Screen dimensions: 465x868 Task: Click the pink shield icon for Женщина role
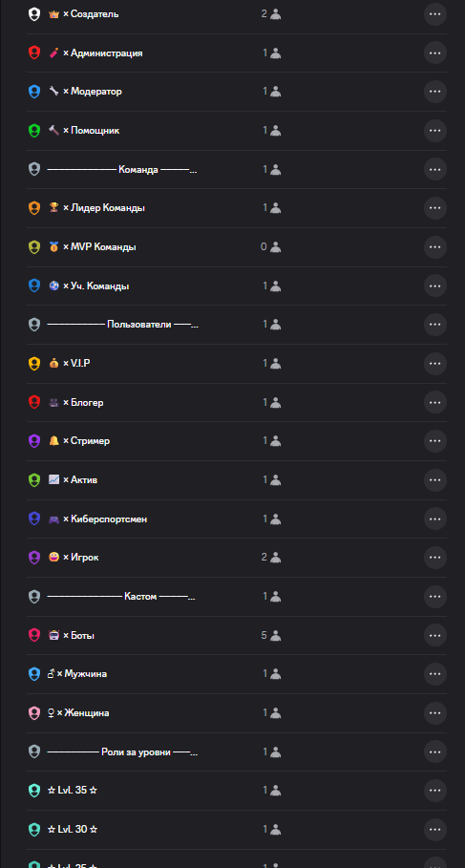tap(34, 712)
